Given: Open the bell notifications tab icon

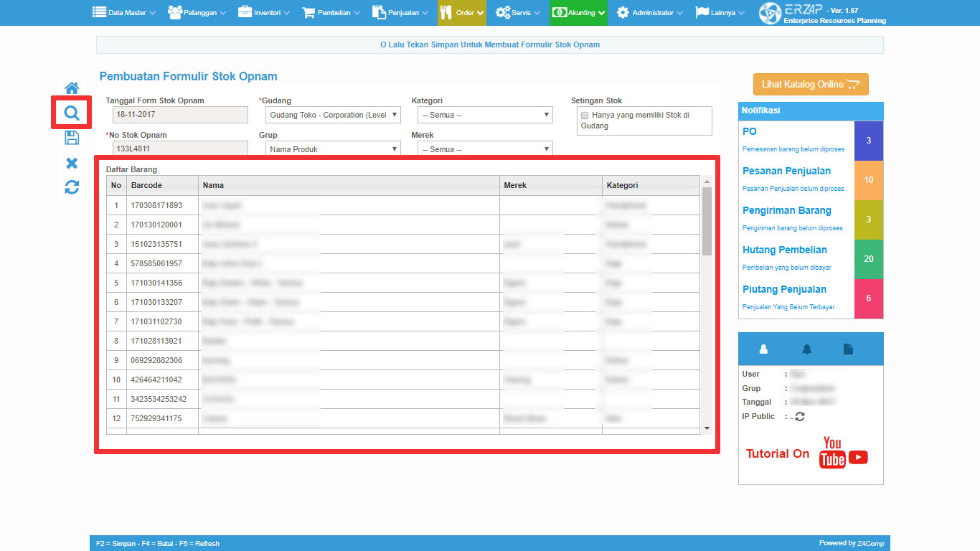Looking at the screenshot, I should pos(807,349).
